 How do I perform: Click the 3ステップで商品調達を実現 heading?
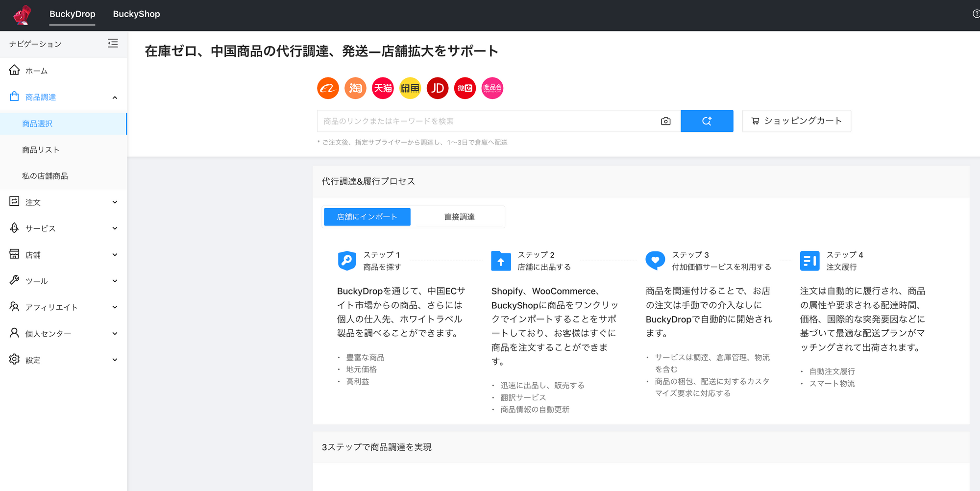tap(376, 447)
